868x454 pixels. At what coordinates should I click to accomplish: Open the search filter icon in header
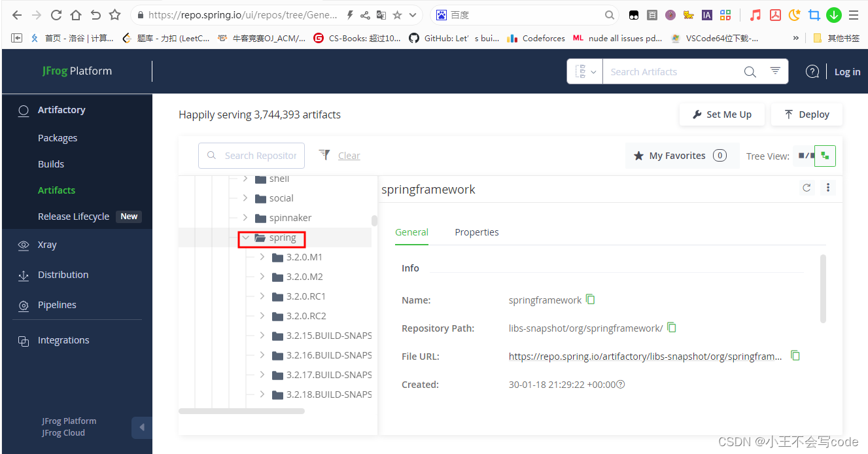[775, 71]
